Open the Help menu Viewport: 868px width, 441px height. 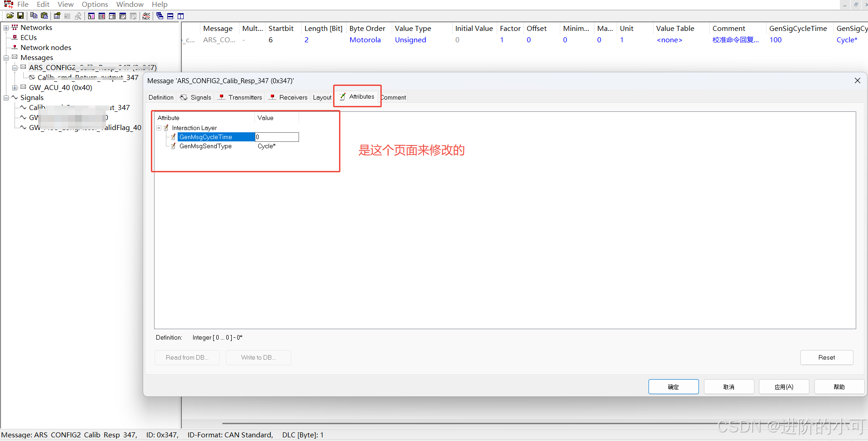click(x=160, y=4)
